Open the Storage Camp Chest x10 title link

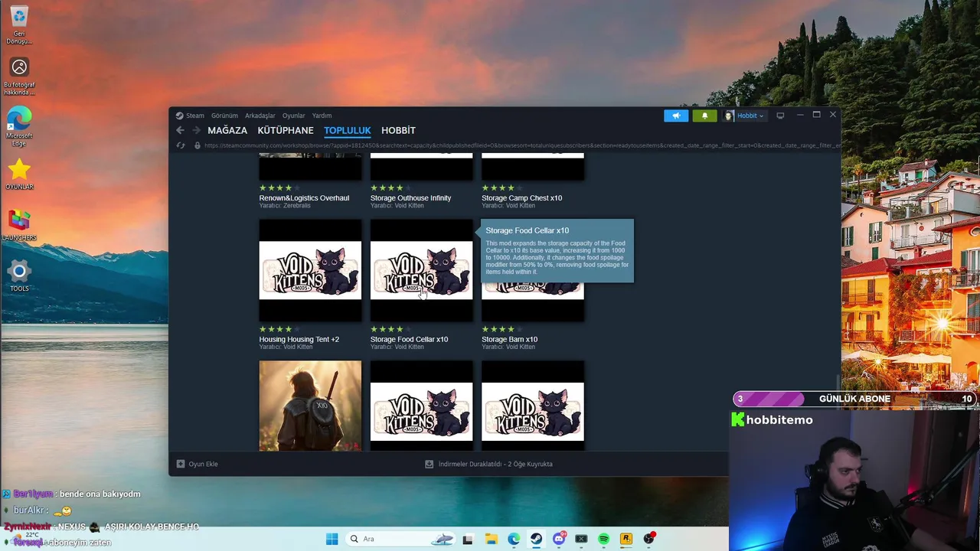(521, 198)
